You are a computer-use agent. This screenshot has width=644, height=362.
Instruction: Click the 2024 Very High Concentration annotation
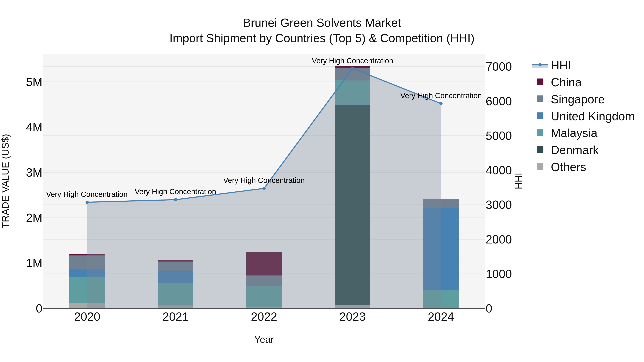[x=441, y=96]
